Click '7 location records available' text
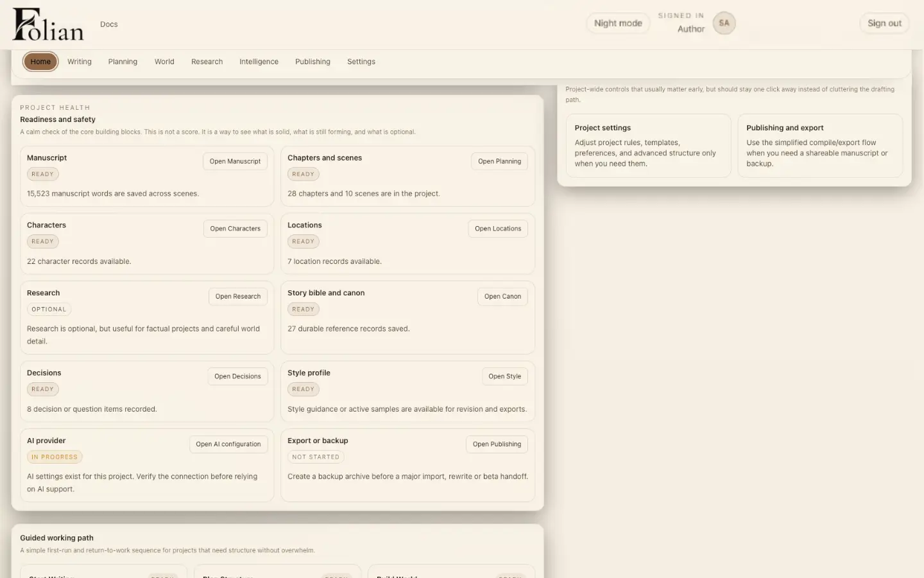 point(334,261)
